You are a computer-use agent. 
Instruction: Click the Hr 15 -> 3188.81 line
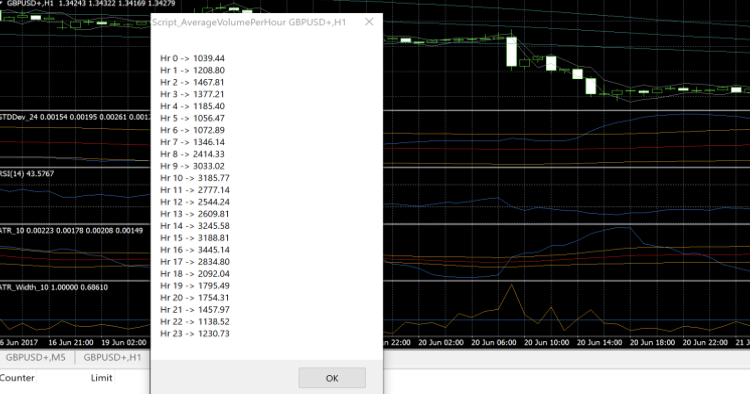point(195,238)
